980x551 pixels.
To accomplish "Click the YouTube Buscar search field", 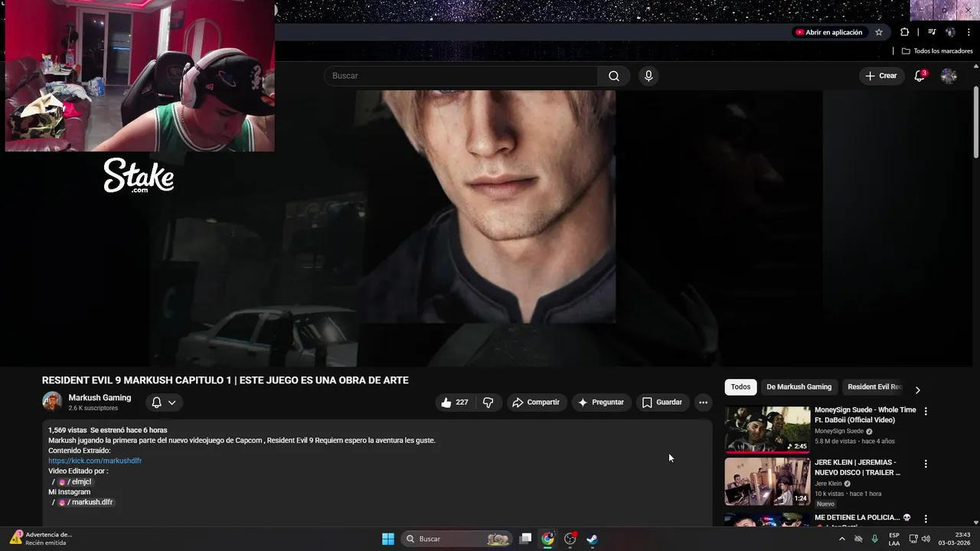I will tap(461, 76).
